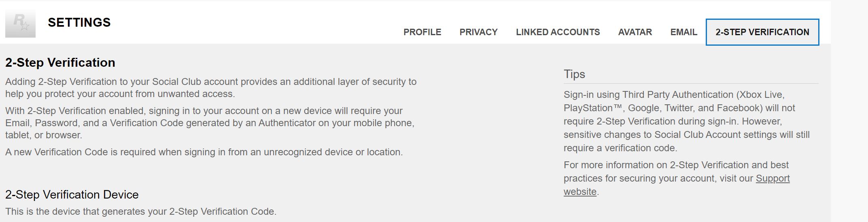Switch to the Privacy tab
Screen dimensions: 868x222
478,32
